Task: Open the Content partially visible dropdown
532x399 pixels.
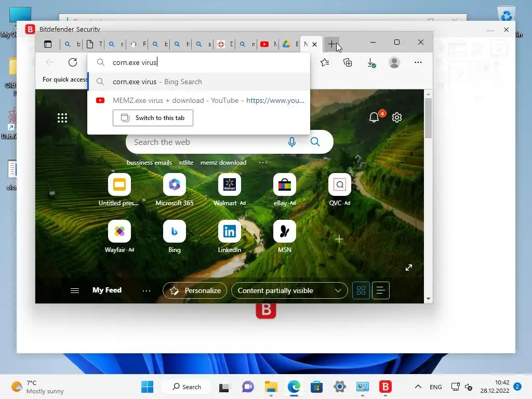Action: tap(289, 291)
